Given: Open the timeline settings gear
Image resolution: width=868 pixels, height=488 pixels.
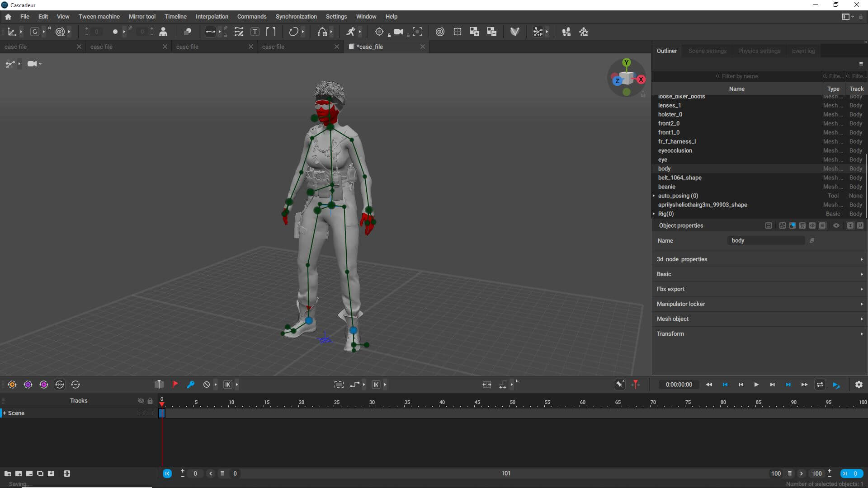Looking at the screenshot, I should point(859,385).
